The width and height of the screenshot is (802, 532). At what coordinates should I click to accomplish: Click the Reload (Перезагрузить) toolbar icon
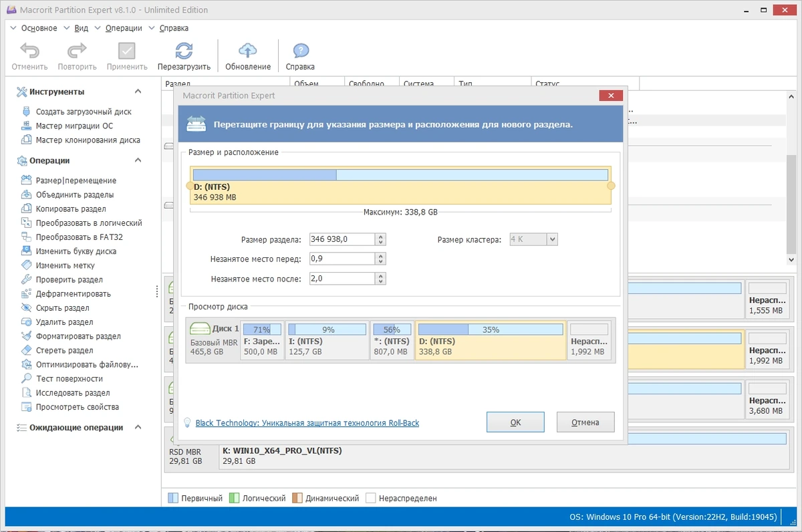(x=184, y=51)
